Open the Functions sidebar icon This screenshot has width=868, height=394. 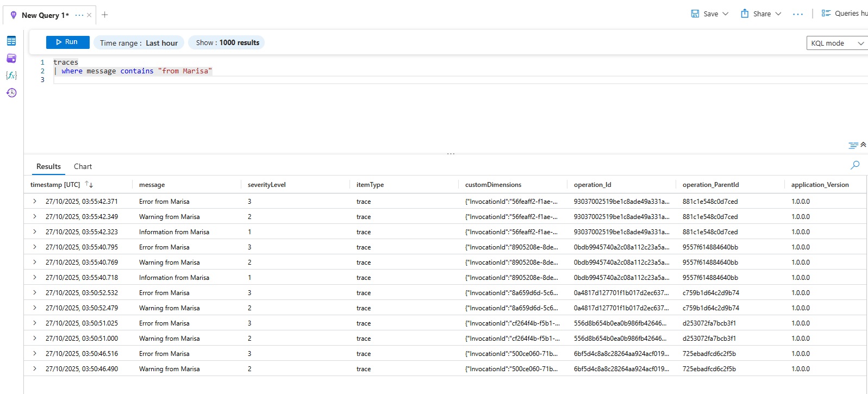pos(11,76)
